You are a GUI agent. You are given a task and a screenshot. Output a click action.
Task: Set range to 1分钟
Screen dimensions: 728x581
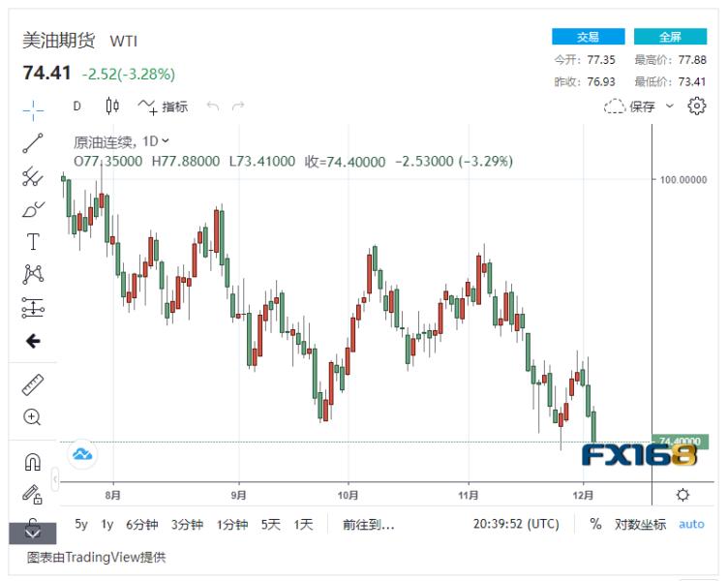tap(232, 524)
